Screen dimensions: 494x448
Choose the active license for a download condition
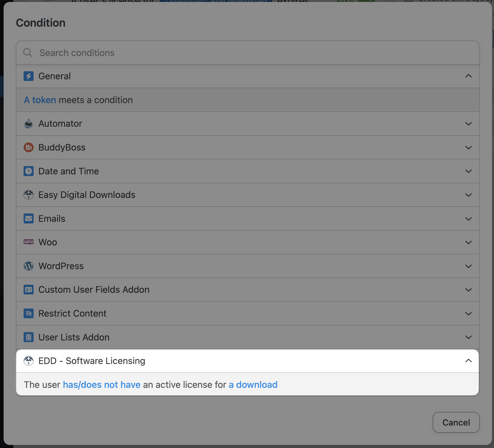coord(151,385)
